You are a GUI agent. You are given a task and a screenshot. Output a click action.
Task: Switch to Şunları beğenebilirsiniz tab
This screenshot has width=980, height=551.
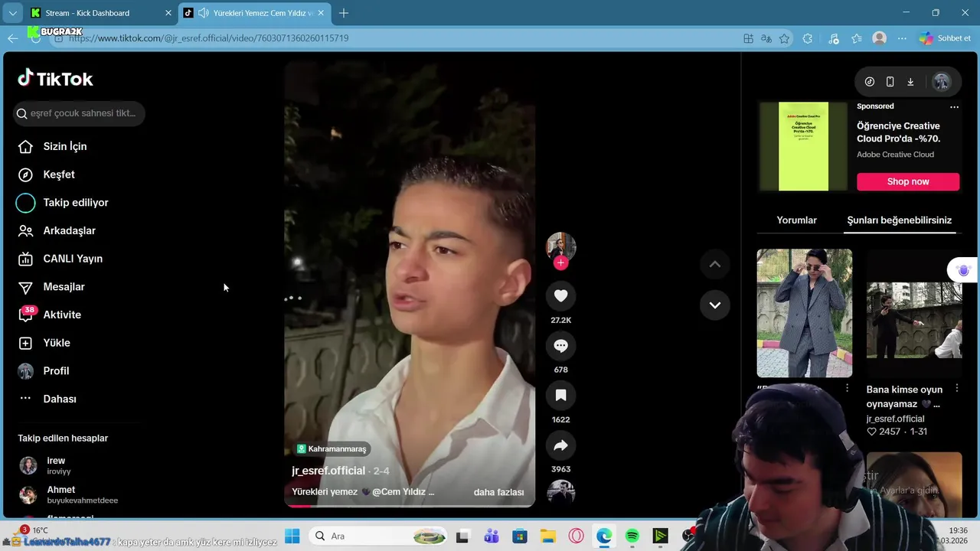tap(899, 220)
